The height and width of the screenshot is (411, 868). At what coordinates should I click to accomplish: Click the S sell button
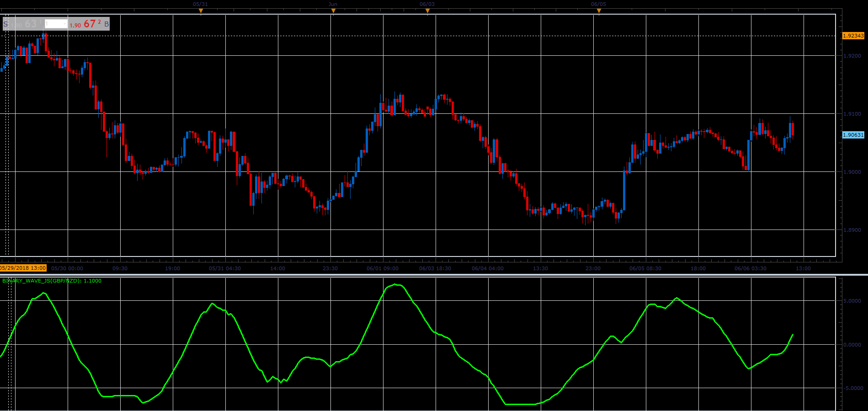tap(5, 24)
